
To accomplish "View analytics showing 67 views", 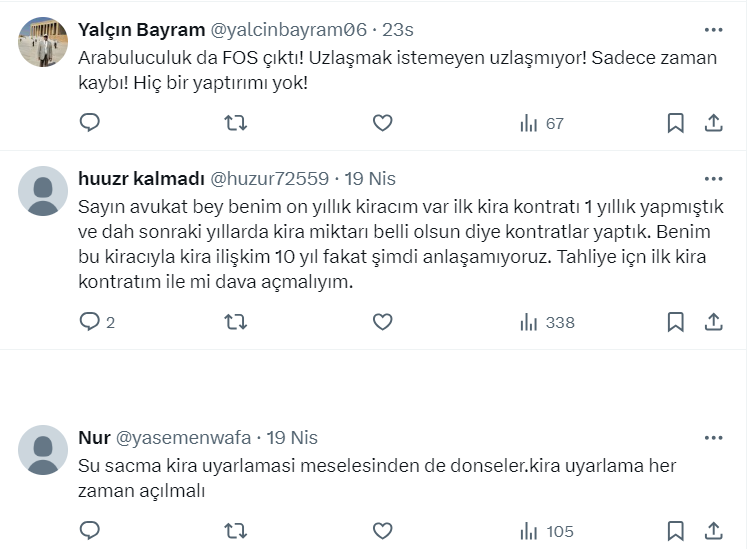I will 542,123.
